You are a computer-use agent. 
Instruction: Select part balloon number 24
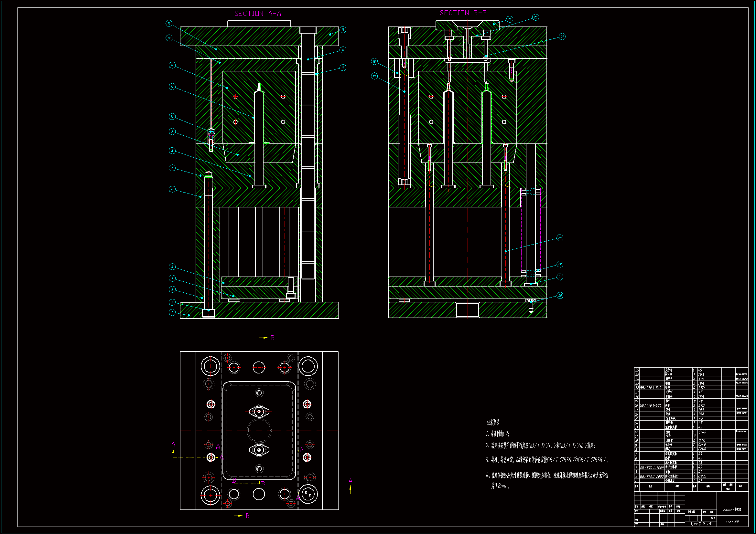coord(562,37)
